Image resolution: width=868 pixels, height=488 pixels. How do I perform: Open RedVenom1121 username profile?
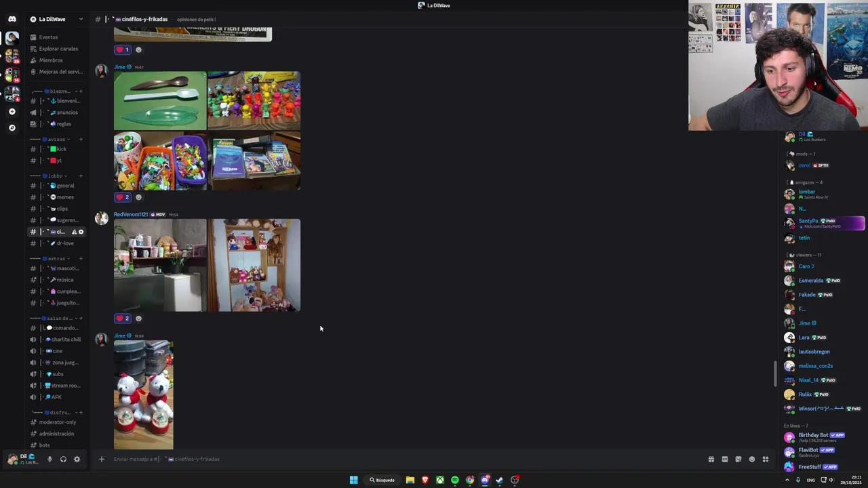(x=131, y=214)
